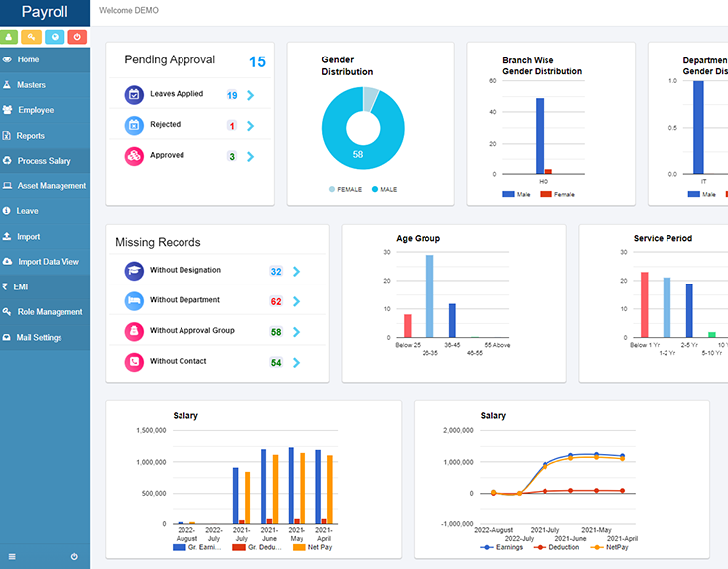Toggle the Deduction series in Salary legend
The height and width of the screenshot is (569, 728).
point(556,547)
